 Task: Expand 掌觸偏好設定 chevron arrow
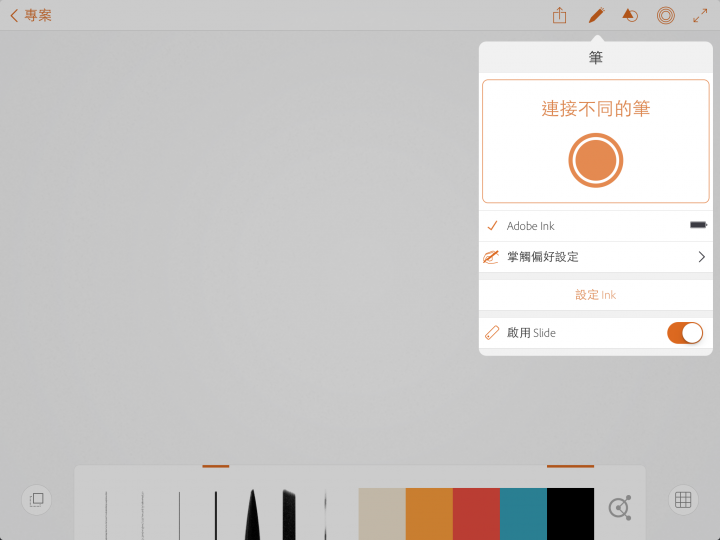point(701,257)
